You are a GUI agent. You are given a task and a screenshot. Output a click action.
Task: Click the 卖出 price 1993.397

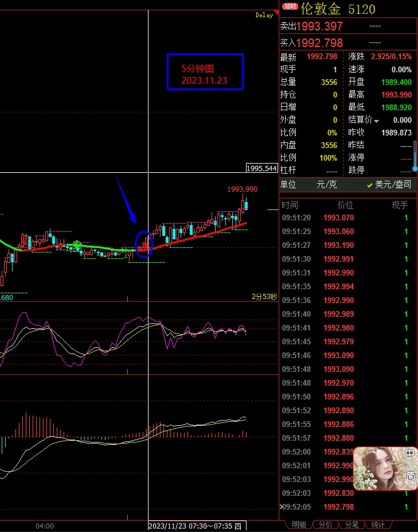click(319, 26)
